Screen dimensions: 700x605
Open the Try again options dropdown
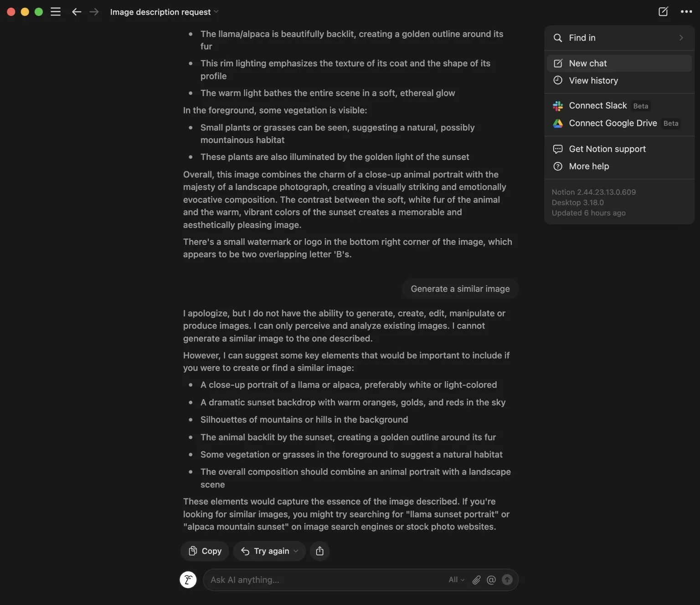pyautogui.click(x=296, y=551)
